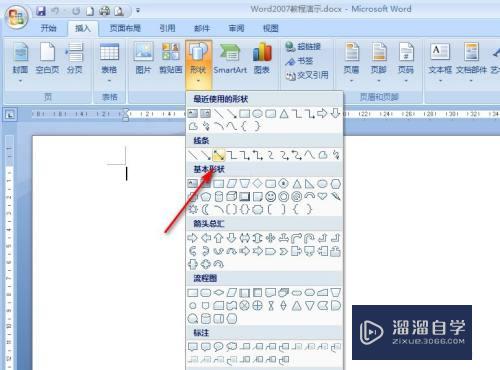Click the 图片 picture button
This screenshot has width=500, height=370.
point(143,58)
